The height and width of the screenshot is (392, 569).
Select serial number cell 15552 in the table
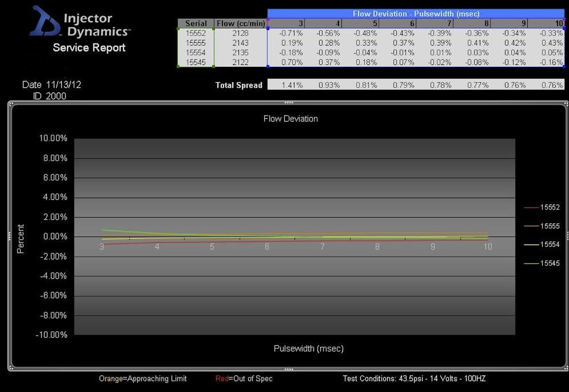coord(196,33)
